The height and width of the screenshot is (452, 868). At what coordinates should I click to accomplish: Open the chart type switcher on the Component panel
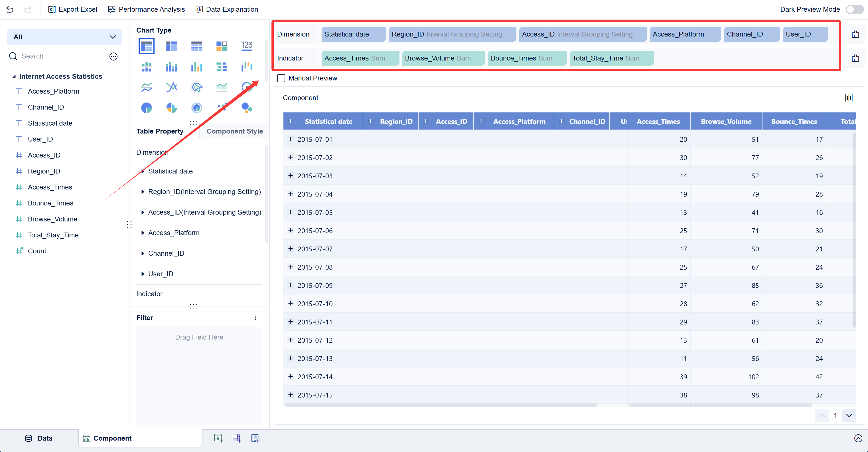point(849,98)
